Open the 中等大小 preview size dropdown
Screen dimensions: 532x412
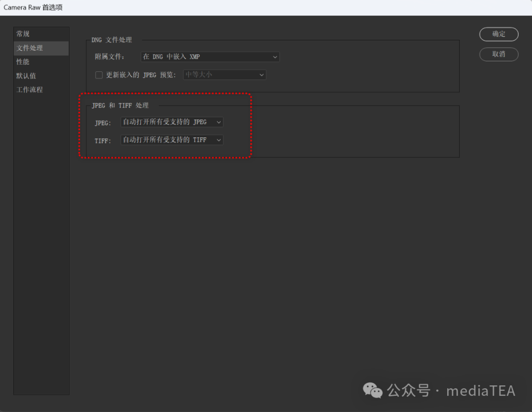tap(225, 75)
